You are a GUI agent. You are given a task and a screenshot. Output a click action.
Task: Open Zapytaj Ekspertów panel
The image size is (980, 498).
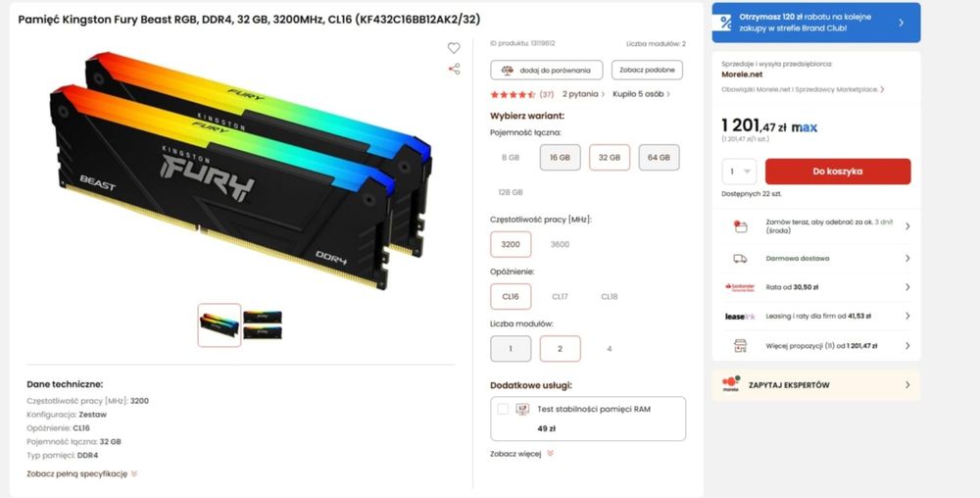pyautogui.click(x=816, y=385)
